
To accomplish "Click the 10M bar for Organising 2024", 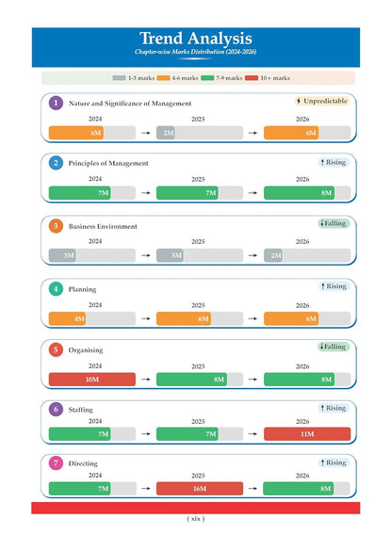I will coord(92,380).
